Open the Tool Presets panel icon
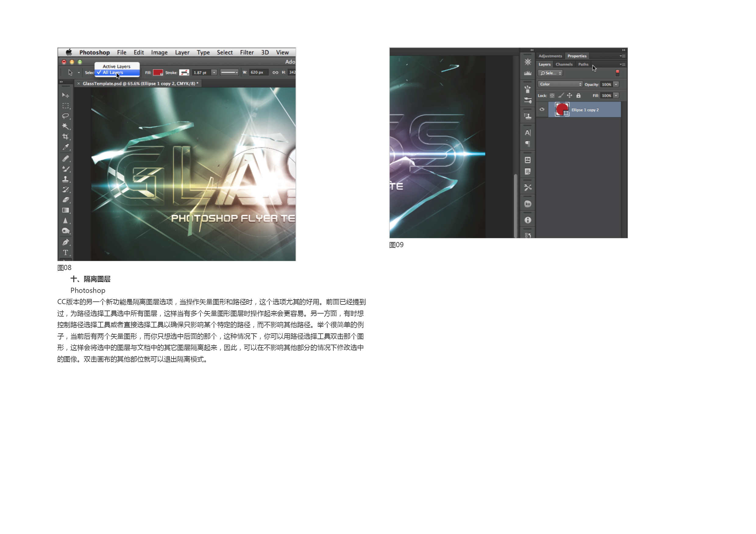Image resolution: width=756 pixels, height=534 pixels. pyautogui.click(x=527, y=188)
